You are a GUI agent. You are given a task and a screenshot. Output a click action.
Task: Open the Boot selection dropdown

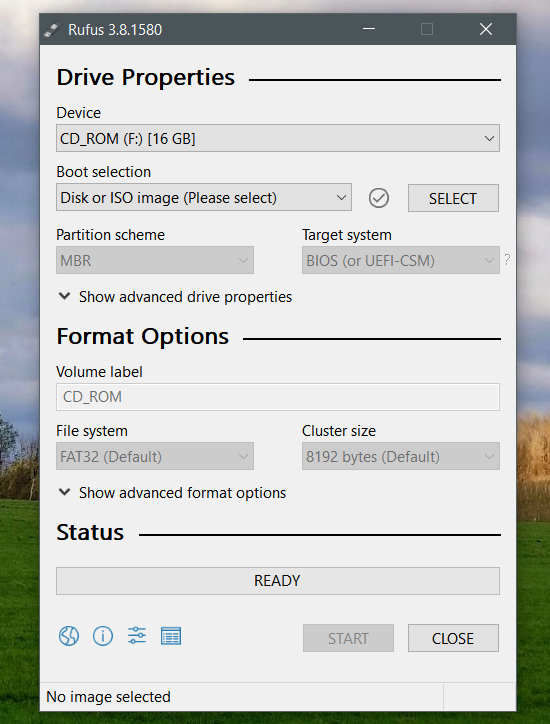pos(204,198)
